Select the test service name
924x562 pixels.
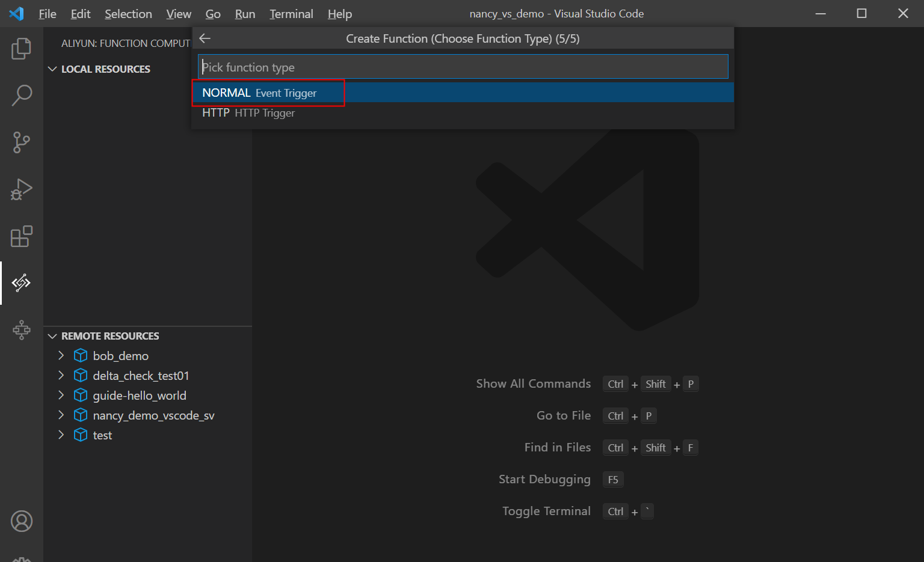(x=102, y=435)
